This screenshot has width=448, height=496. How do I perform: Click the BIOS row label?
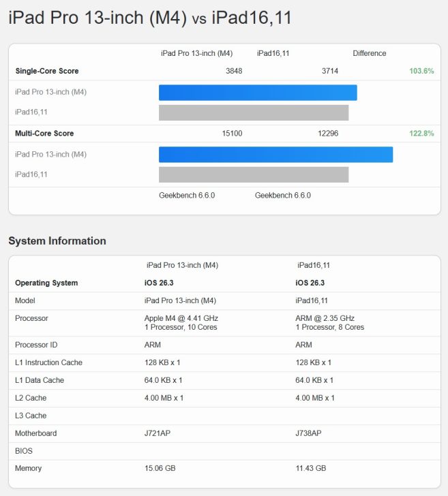pos(24,451)
